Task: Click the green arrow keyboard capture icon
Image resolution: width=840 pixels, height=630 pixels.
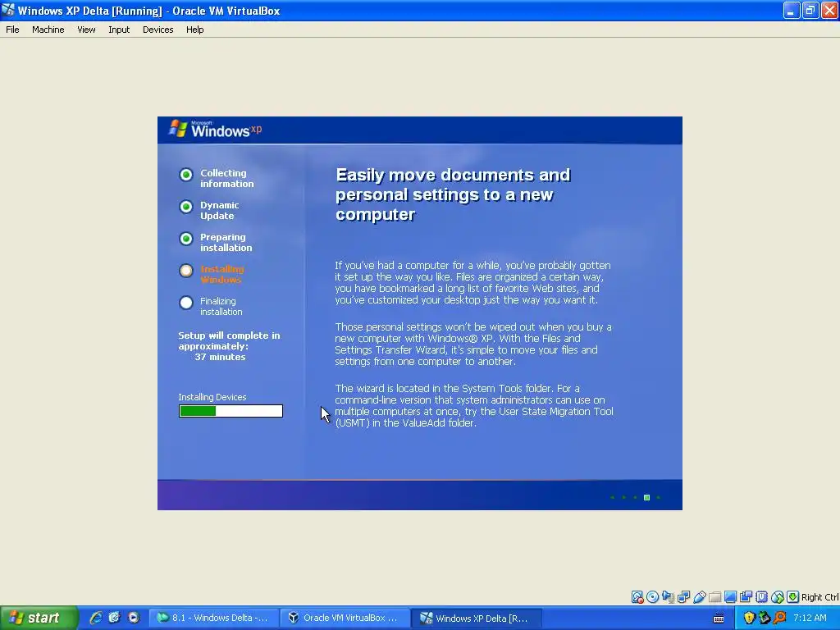Action: [x=793, y=597]
